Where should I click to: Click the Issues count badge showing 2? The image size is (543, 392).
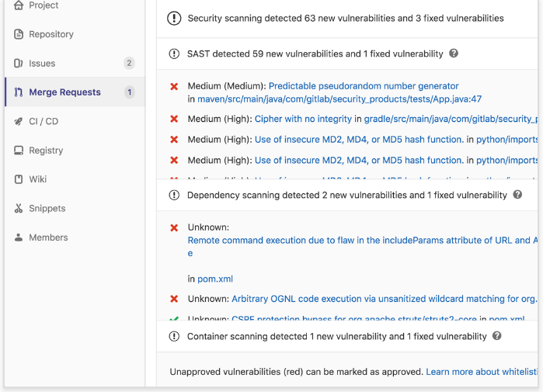tap(129, 63)
